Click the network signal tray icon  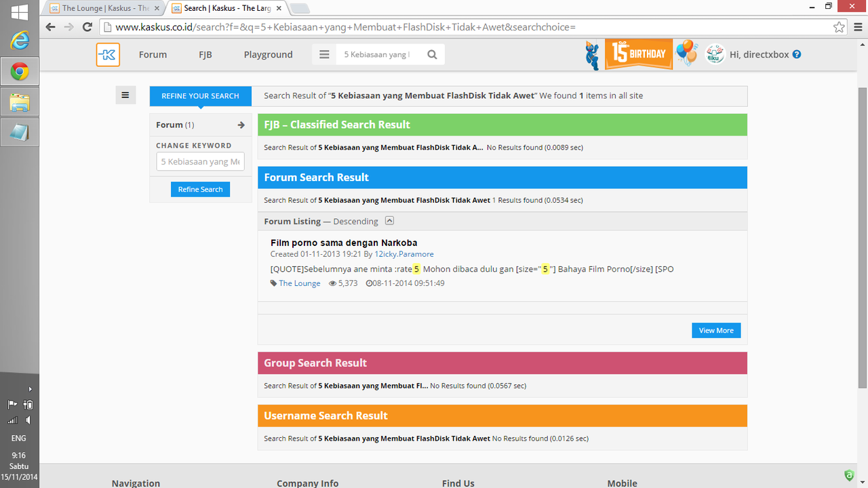tap(12, 420)
